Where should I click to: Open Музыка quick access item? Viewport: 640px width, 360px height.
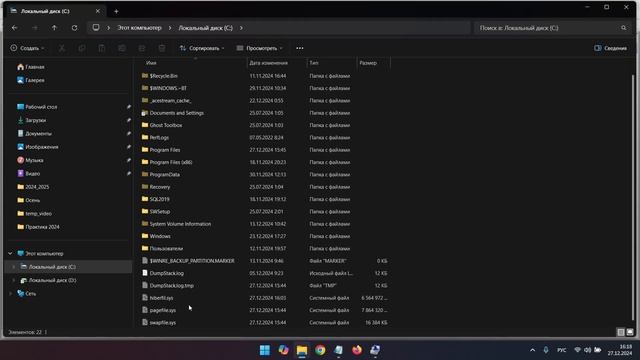click(x=30, y=160)
